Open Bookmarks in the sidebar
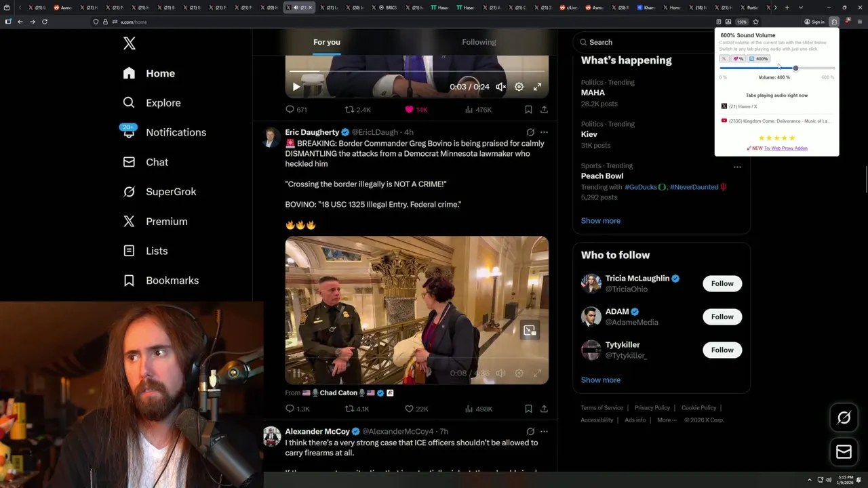 161,281
